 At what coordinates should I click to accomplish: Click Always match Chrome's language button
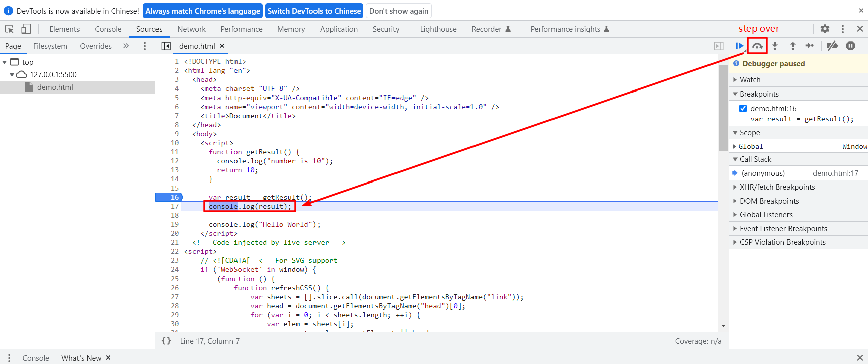coord(203,11)
